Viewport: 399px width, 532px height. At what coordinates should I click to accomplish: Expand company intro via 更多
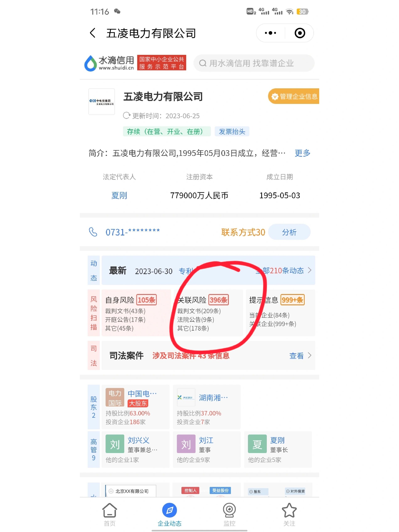302,153
